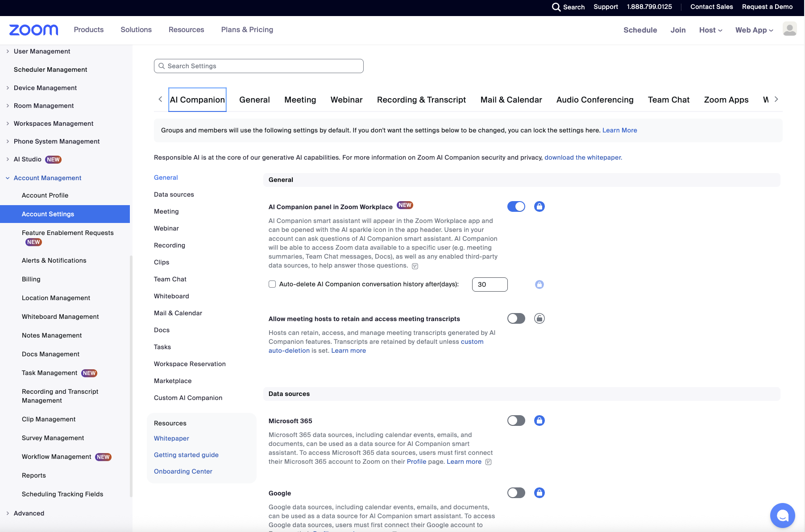
Task: Expand User Management in sidebar
Action: coord(8,51)
